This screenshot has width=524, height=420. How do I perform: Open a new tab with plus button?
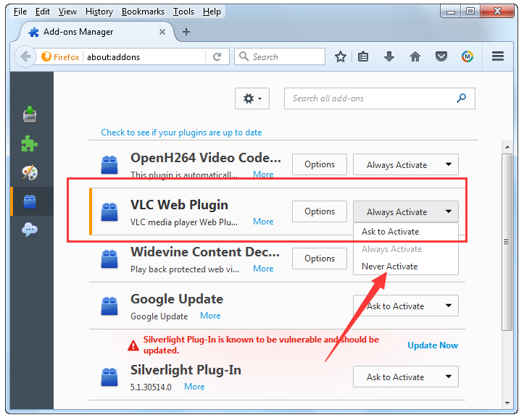tap(186, 32)
